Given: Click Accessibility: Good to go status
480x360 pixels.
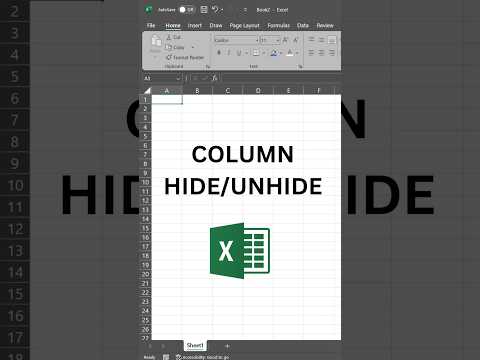Looking at the screenshot, I should pos(203,357).
